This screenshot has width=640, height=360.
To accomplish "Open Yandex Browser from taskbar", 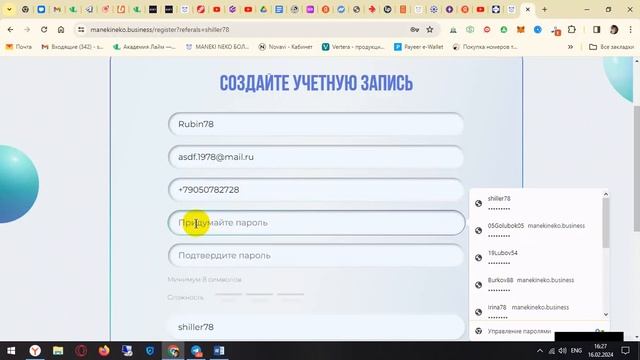I will point(35,351).
